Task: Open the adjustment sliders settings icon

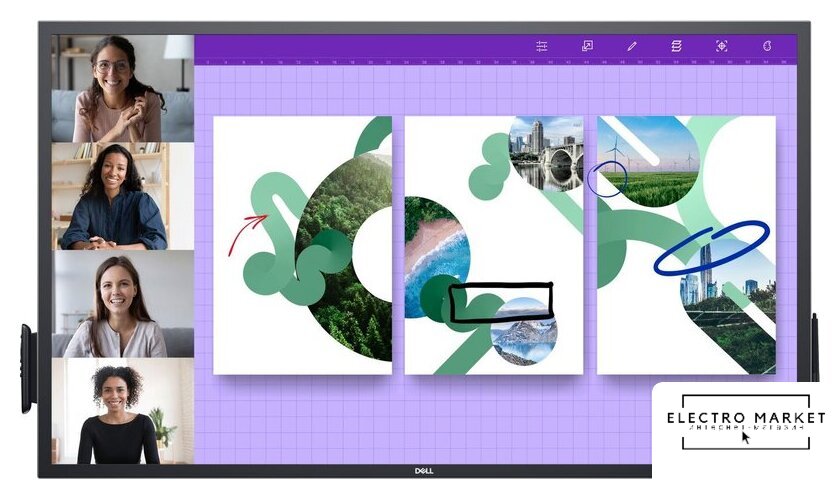Action: pos(542,46)
